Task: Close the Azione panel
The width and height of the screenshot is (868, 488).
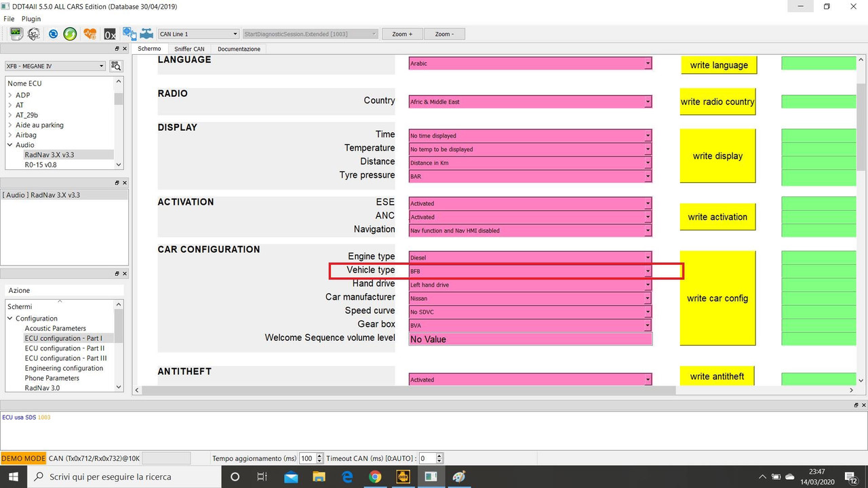Action: pos(124,274)
